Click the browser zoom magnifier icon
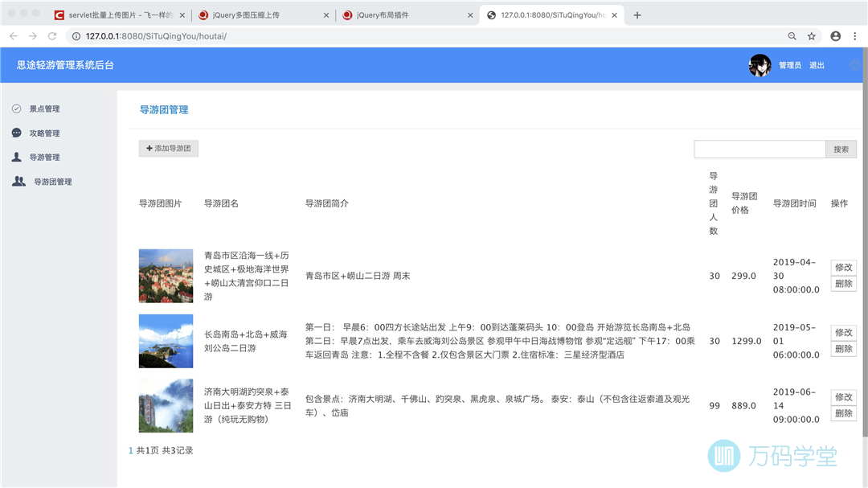This screenshot has width=868, height=488. click(792, 36)
